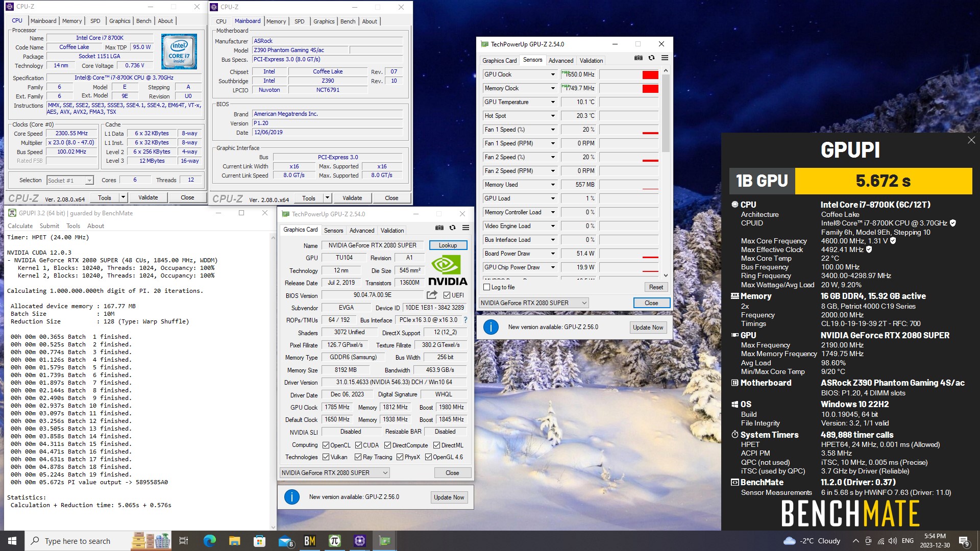Open the CPU-Z Socket #1 selection dropdown
This screenshot has width=980, height=551.
tap(70, 180)
